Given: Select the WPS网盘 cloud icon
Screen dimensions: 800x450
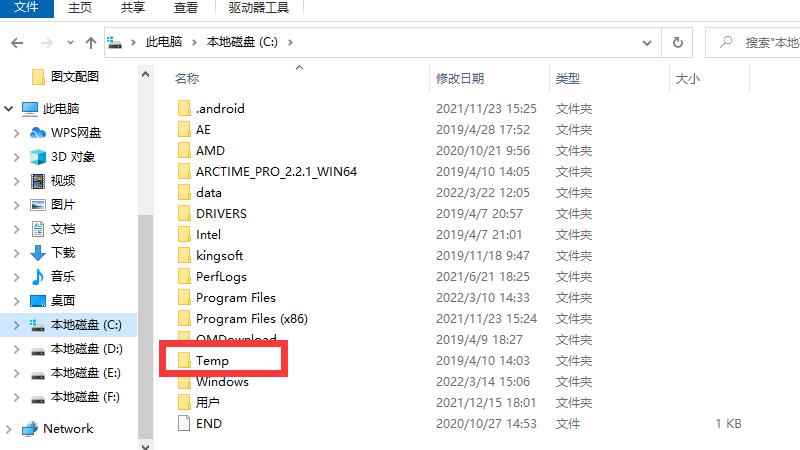Looking at the screenshot, I should pos(38,133).
